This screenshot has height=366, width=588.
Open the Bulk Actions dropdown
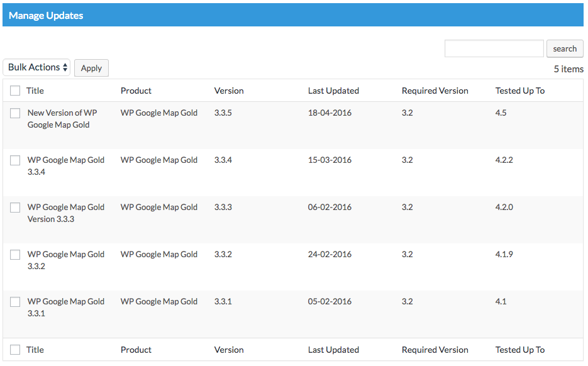pyautogui.click(x=36, y=67)
